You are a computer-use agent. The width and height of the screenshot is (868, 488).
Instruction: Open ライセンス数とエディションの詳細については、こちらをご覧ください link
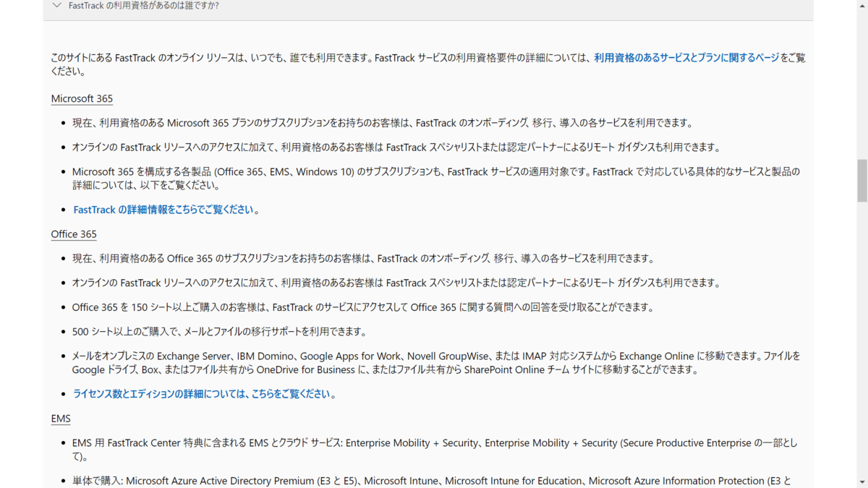pos(202,394)
